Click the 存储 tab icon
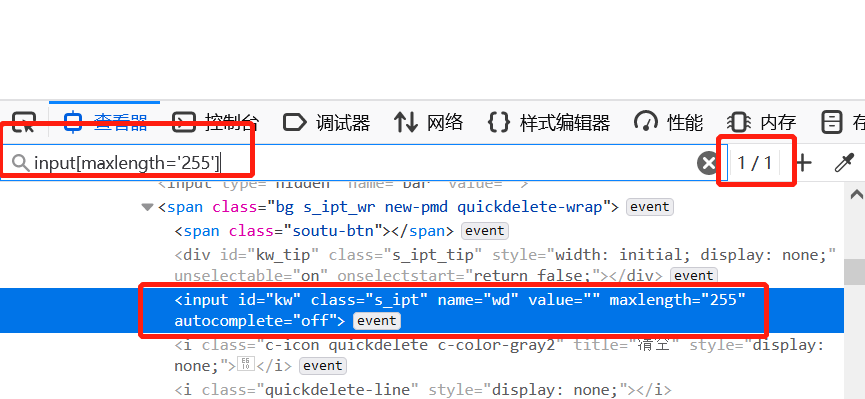Image resolution: width=865 pixels, height=399 pixels. (x=832, y=122)
